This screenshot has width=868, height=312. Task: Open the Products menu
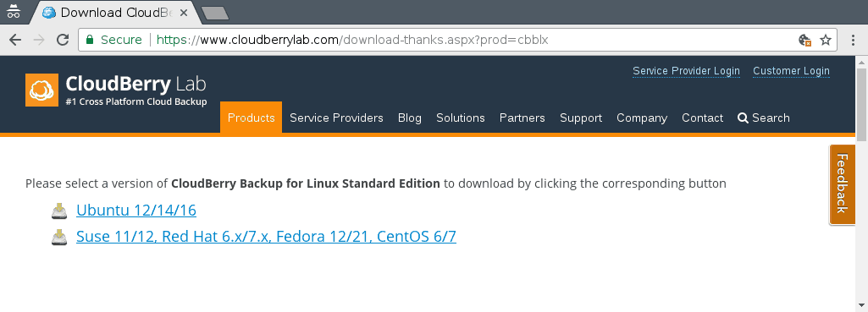pos(251,118)
